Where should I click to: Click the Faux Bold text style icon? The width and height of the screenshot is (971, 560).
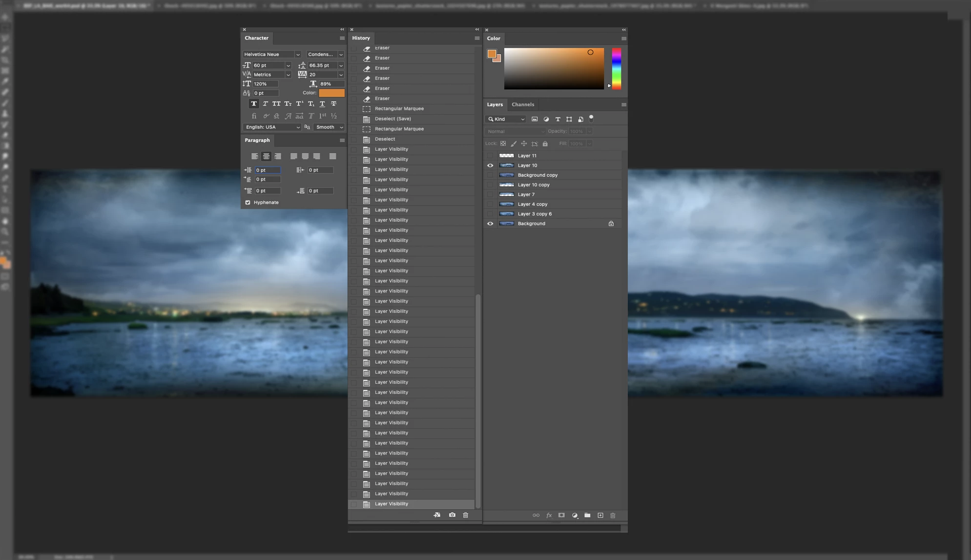click(253, 104)
